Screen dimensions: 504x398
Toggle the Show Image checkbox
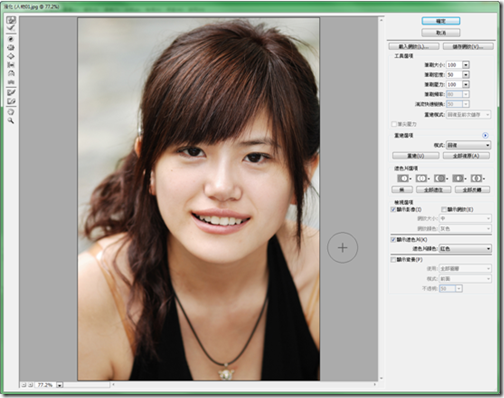click(393, 209)
